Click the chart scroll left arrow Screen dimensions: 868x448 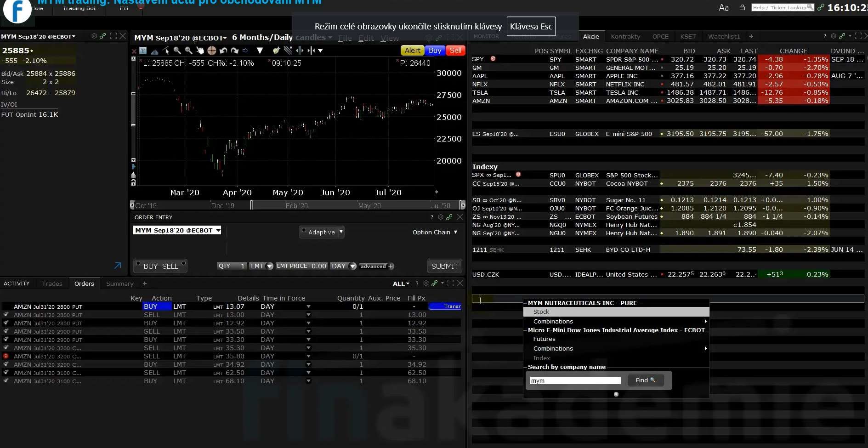coord(132,205)
